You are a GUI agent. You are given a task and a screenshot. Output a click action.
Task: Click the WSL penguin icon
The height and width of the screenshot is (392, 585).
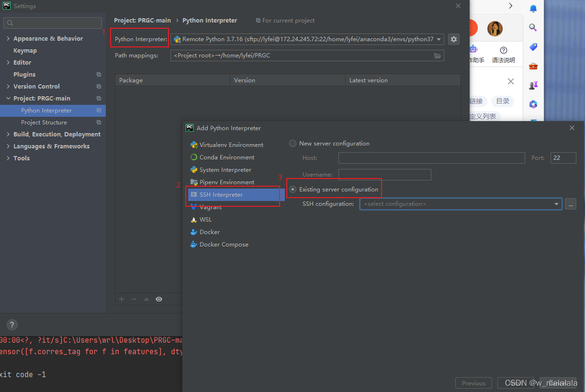[x=194, y=220]
